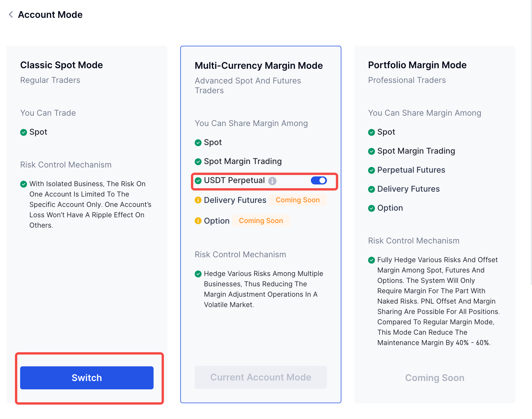Click the Delivery Futures orange warning icon
The width and height of the screenshot is (532, 419).
pyautogui.click(x=198, y=200)
